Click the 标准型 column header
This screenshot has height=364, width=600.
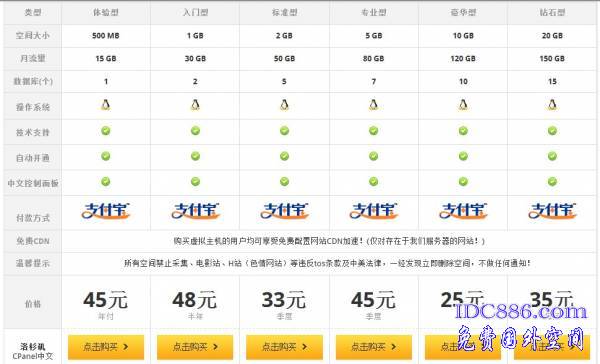(284, 13)
